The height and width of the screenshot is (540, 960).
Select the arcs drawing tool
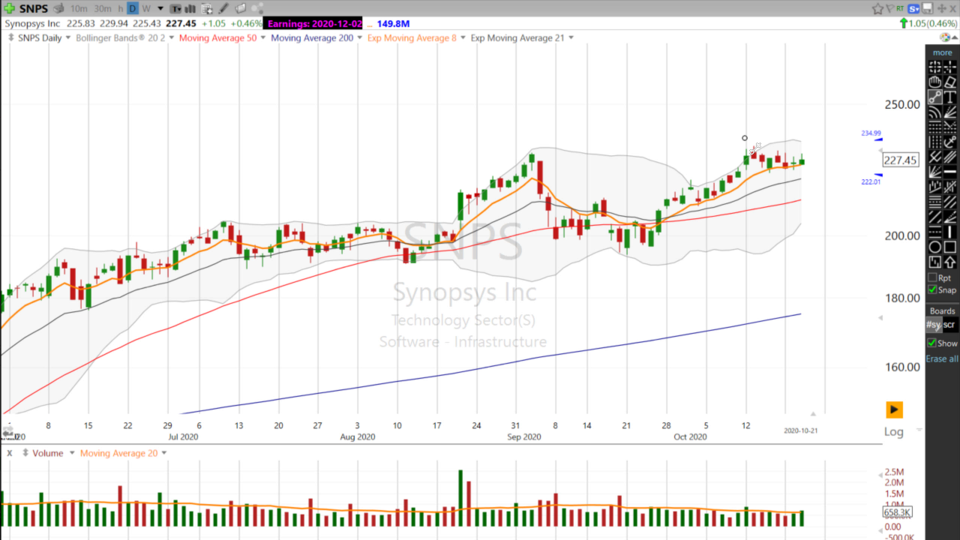tap(935, 111)
